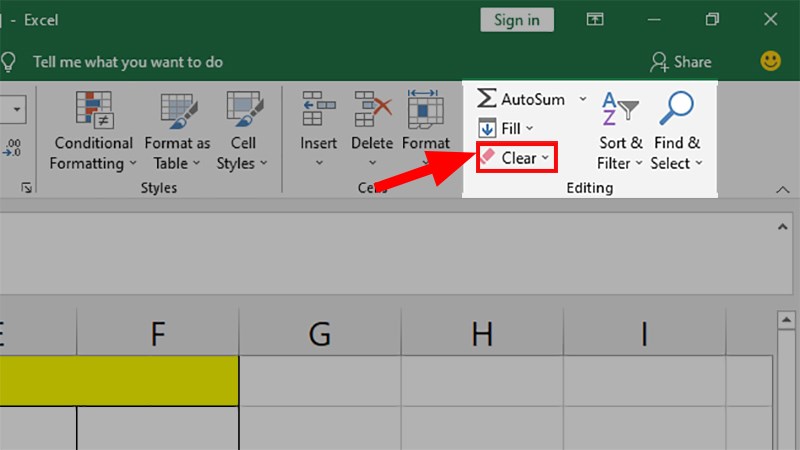This screenshot has width=800, height=450.
Task: Click the Sign in button
Action: pos(516,20)
